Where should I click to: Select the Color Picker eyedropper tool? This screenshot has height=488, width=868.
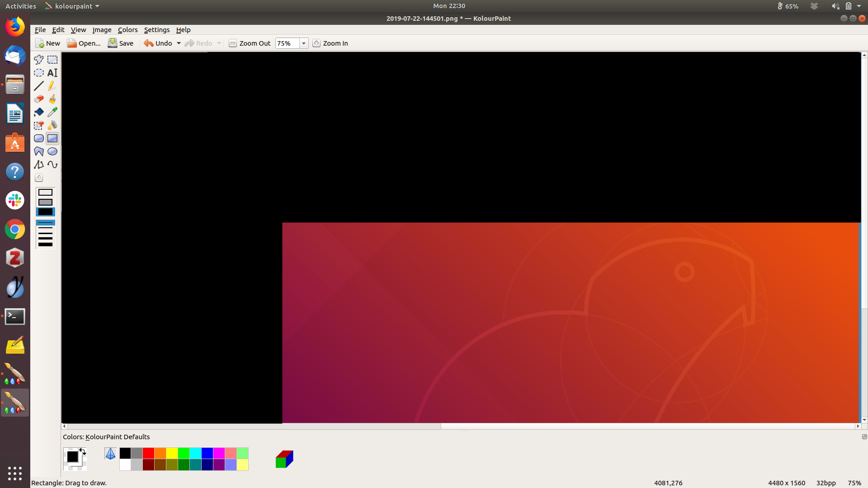click(x=52, y=112)
